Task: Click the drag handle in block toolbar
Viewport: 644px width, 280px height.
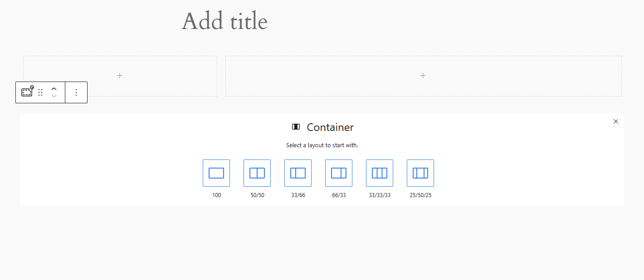Action: point(40,92)
